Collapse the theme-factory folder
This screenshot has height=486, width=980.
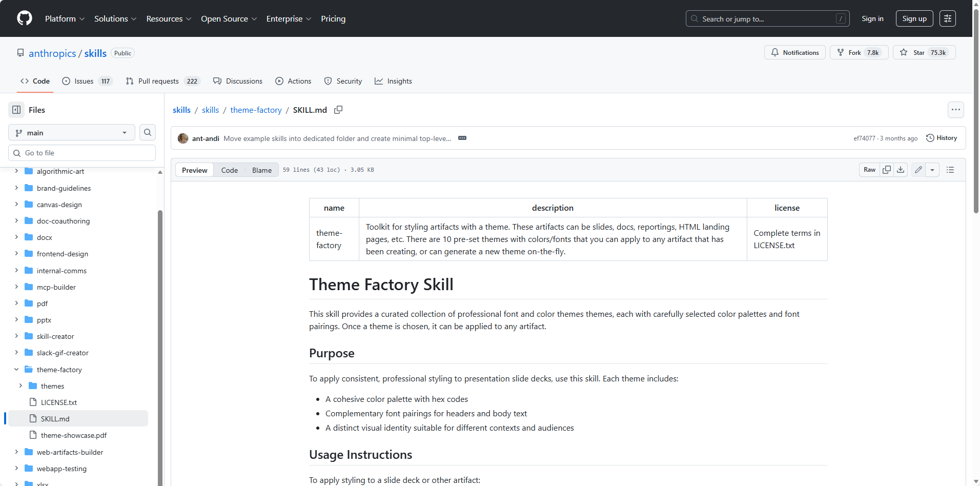pos(16,369)
